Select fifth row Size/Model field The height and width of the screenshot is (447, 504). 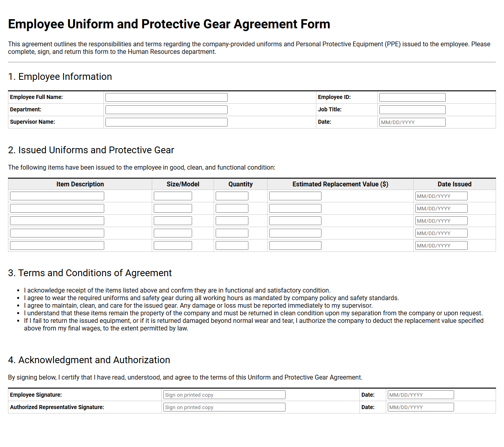(x=173, y=245)
